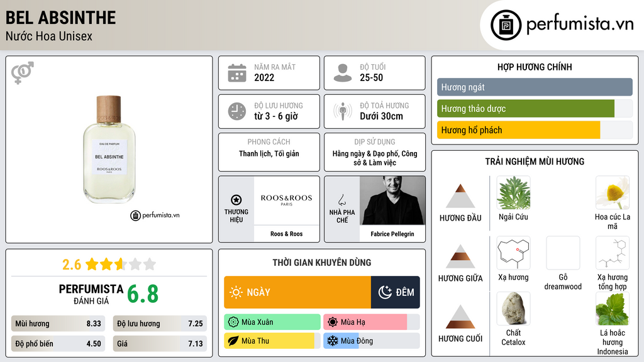The image size is (644, 362).
Task: Click the yellow Hương hổ phách accord bar
Action: [518, 129]
